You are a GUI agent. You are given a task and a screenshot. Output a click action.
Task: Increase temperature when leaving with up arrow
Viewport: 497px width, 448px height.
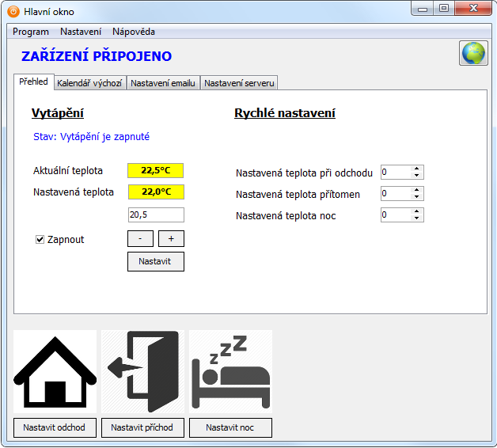417,169
